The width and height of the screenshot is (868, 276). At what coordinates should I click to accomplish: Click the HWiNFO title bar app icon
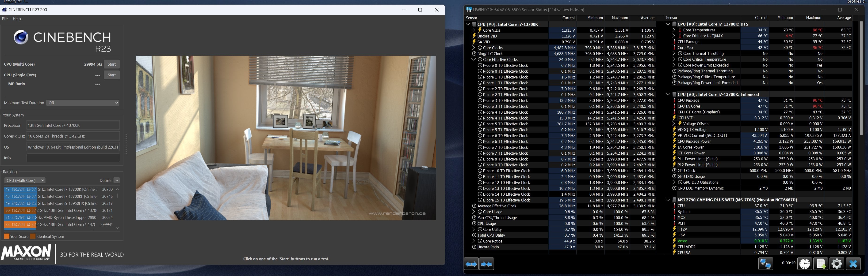click(x=469, y=10)
